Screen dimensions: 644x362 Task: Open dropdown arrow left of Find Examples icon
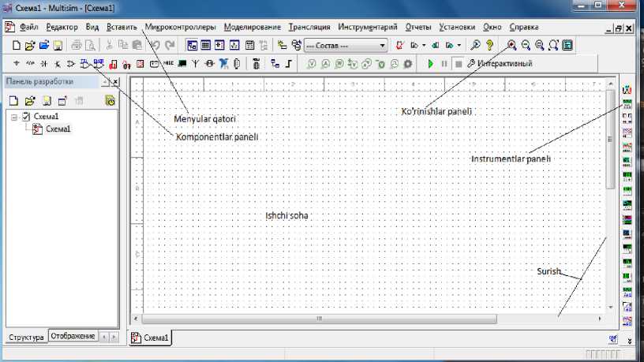pos(459,45)
